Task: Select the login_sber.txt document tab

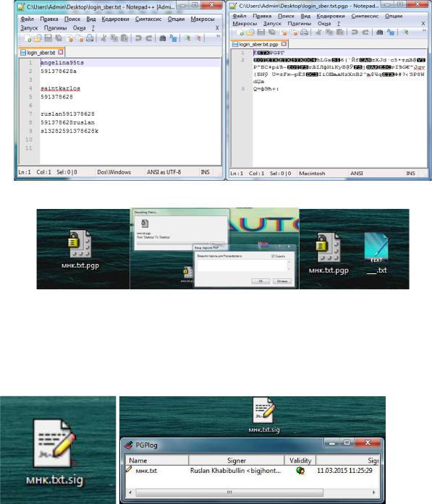Action: tap(42, 52)
